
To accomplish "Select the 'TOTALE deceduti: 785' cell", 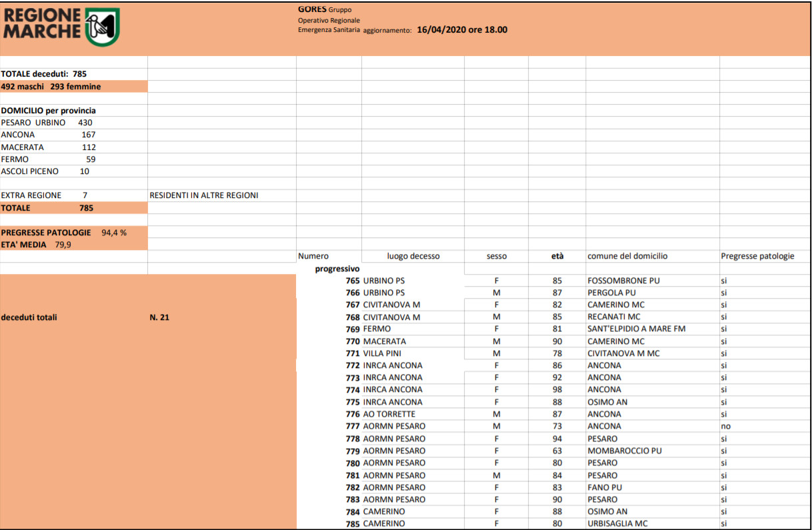I will (74, 74).
